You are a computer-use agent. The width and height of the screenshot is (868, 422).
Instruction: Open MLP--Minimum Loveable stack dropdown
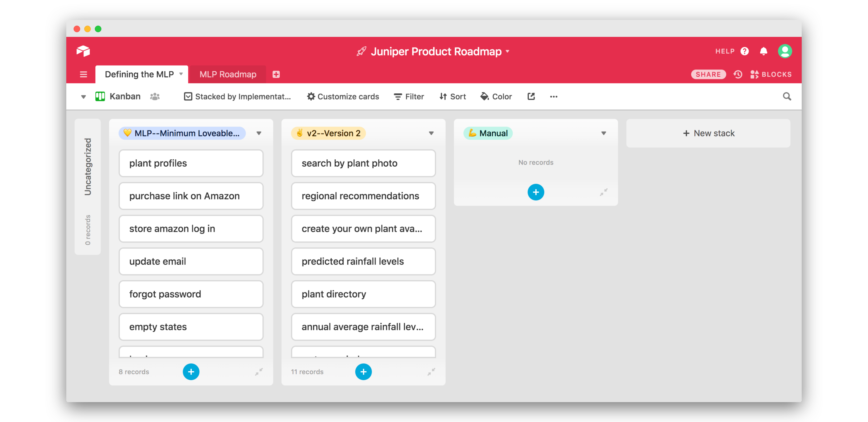(258, 133)
